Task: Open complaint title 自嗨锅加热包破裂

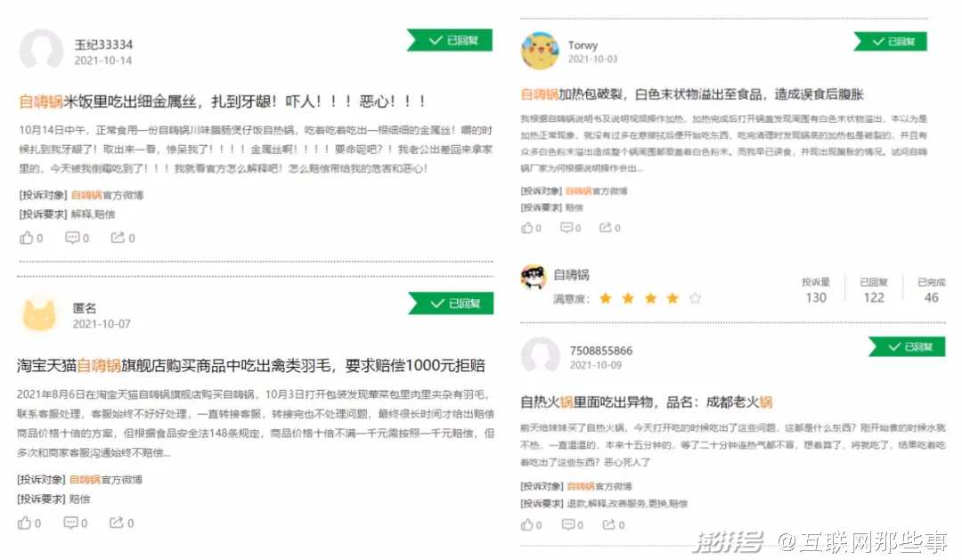Action: coord(692,94)
